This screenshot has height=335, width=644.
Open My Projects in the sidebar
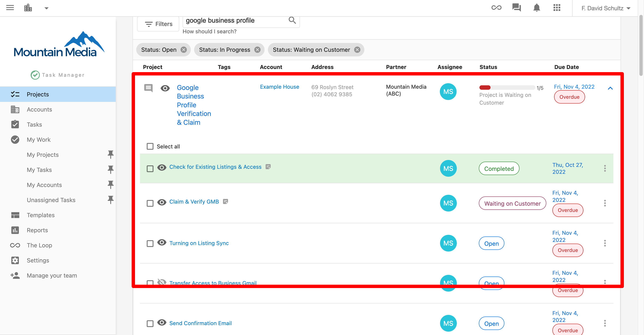[x=43, y=155]
